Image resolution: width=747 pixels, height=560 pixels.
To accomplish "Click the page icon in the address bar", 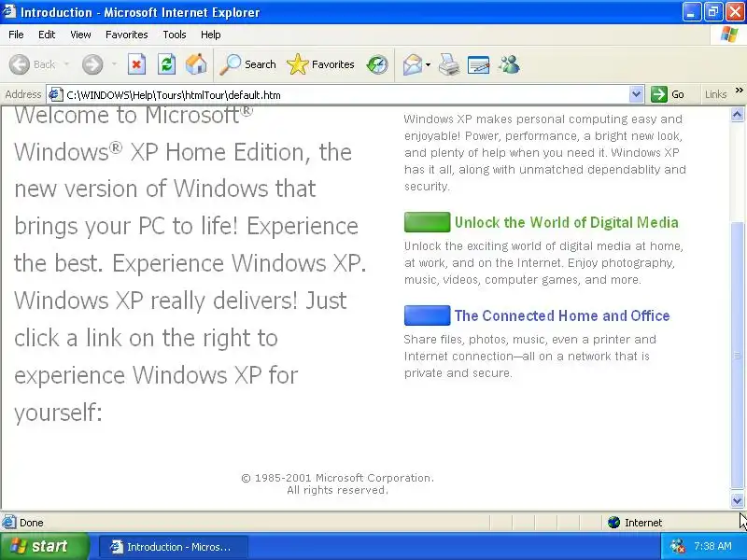I will click(x=56, y=95).
